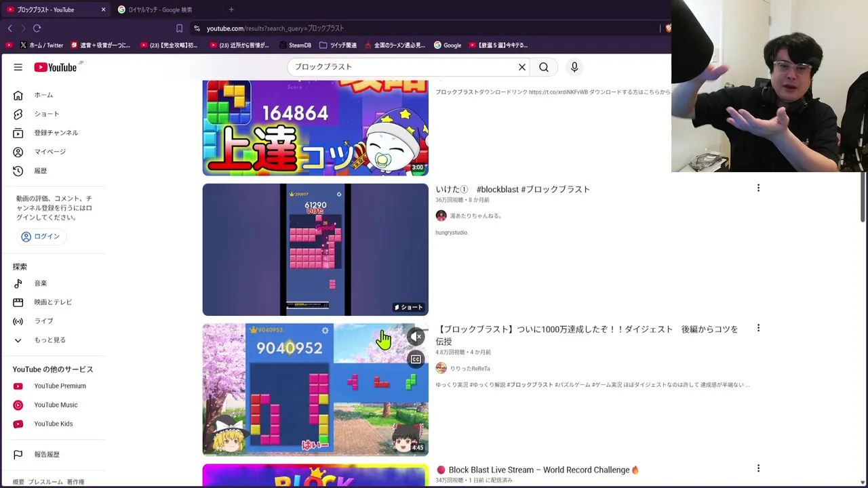This screenshot has height=488, width=868.
Task: Open 全国のラーメン bookmark
Action: click(x=395, y=45)
